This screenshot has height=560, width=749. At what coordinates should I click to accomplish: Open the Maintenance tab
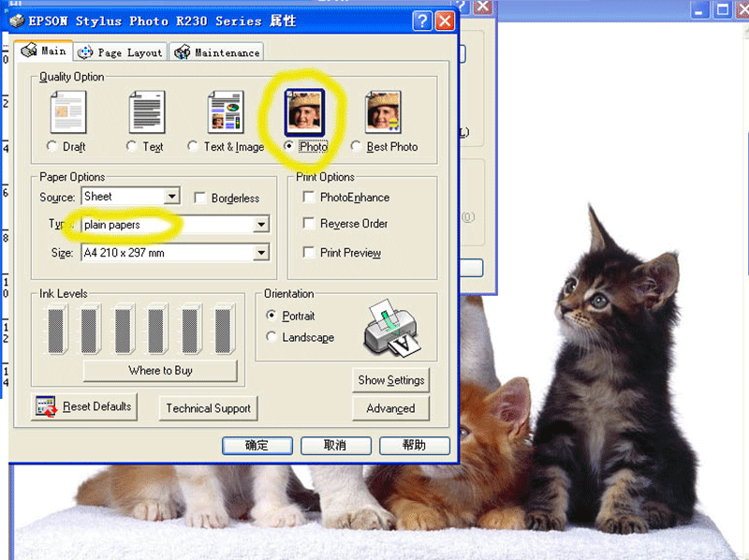click(x=217, y=52)
